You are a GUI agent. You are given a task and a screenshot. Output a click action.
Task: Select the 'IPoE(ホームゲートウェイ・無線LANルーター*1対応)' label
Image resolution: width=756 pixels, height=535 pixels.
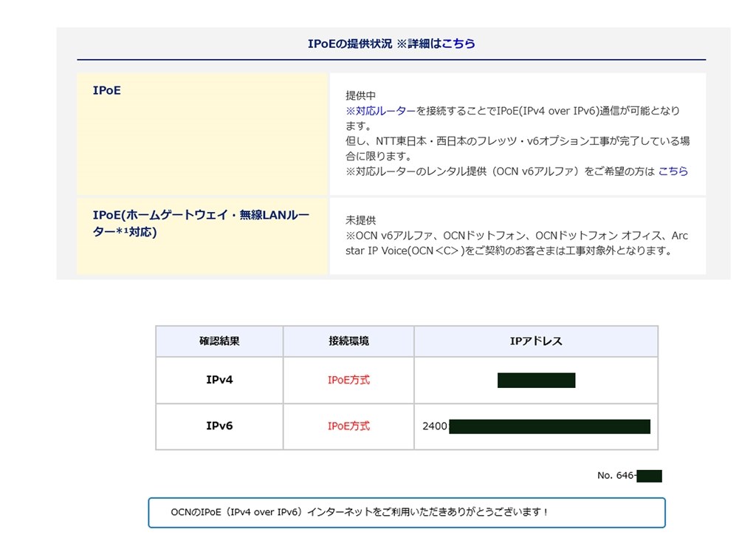[x=201, y=223]
